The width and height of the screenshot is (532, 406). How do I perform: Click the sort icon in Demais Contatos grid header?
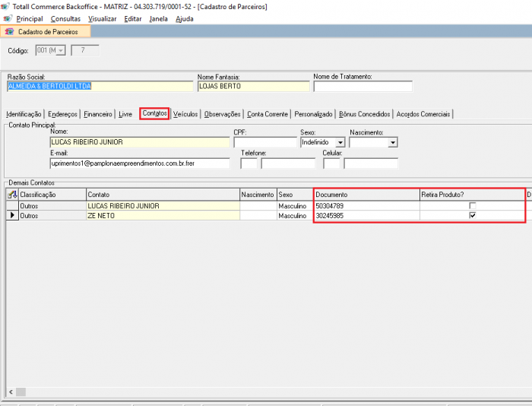(12, 195)
